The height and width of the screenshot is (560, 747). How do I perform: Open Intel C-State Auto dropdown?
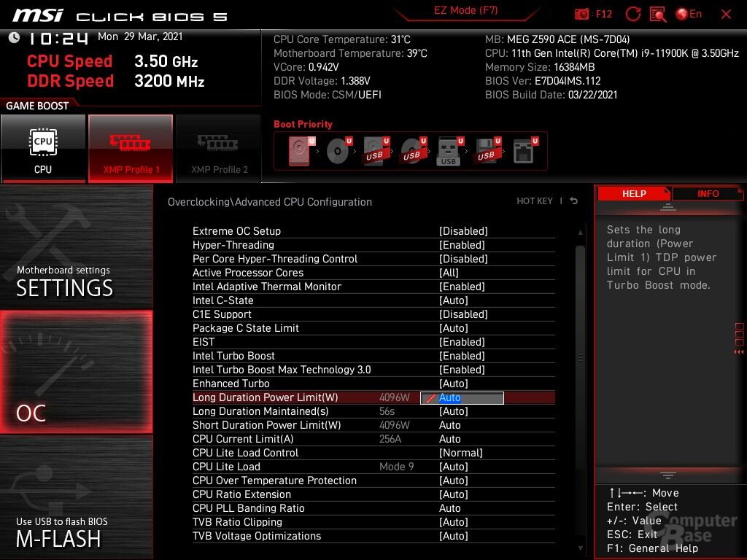454,300
